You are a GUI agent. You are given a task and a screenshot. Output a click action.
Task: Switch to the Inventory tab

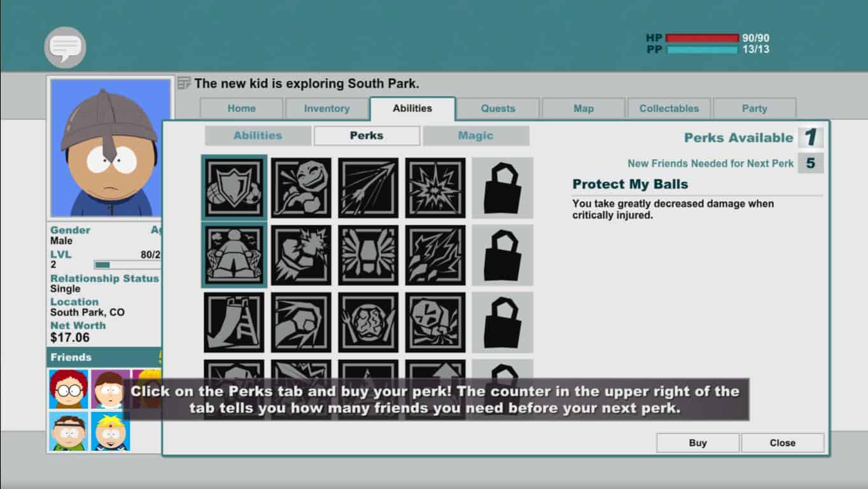point(326,109)
